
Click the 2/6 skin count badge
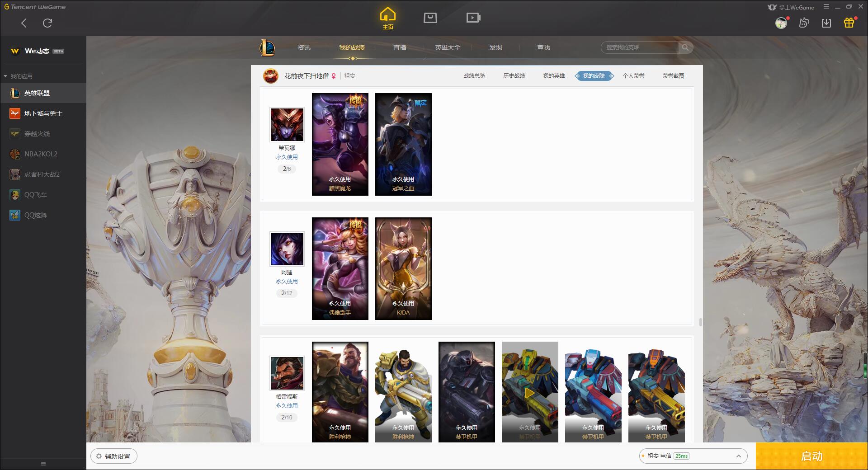coord(287,169)
